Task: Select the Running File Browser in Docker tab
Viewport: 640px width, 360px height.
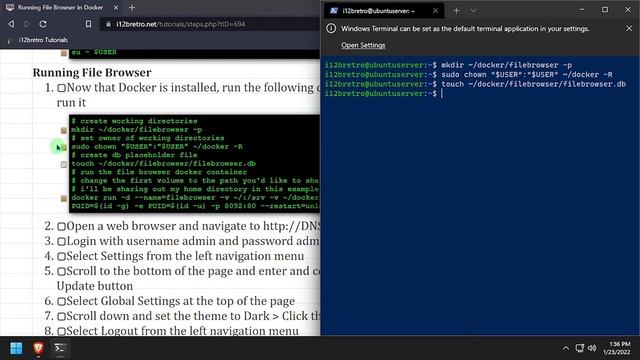Action: (60, 7)
